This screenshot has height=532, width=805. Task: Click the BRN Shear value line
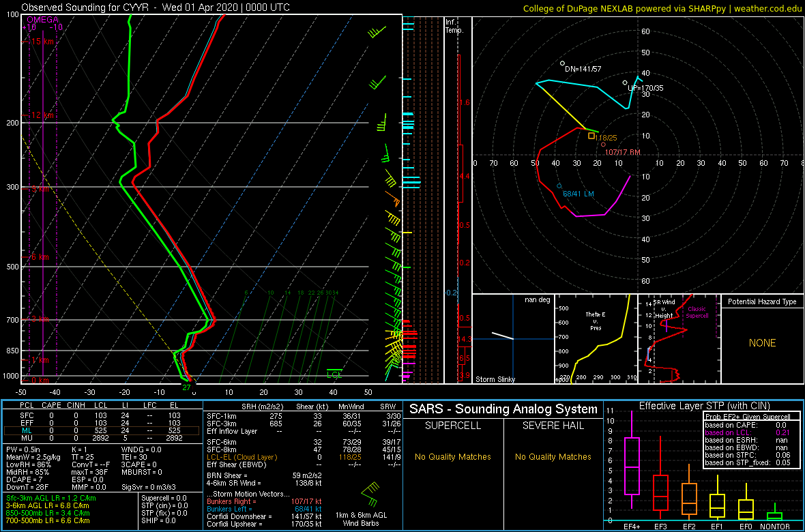pos(263,475)
